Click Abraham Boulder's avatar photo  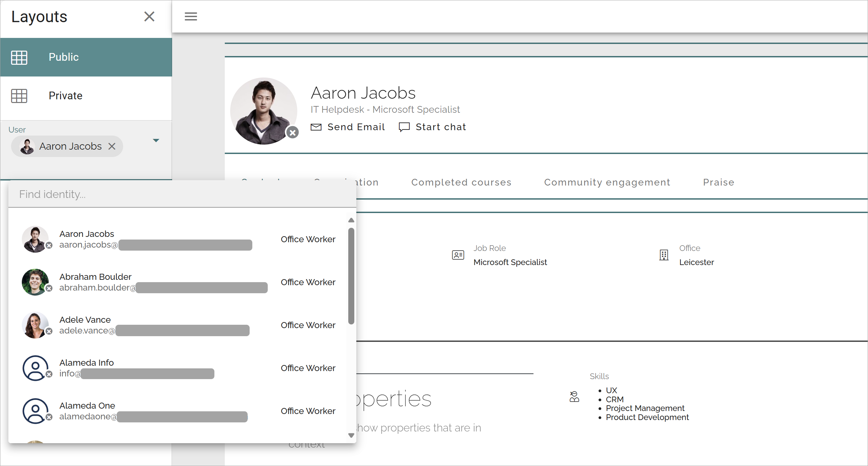(x=35, y=282)
